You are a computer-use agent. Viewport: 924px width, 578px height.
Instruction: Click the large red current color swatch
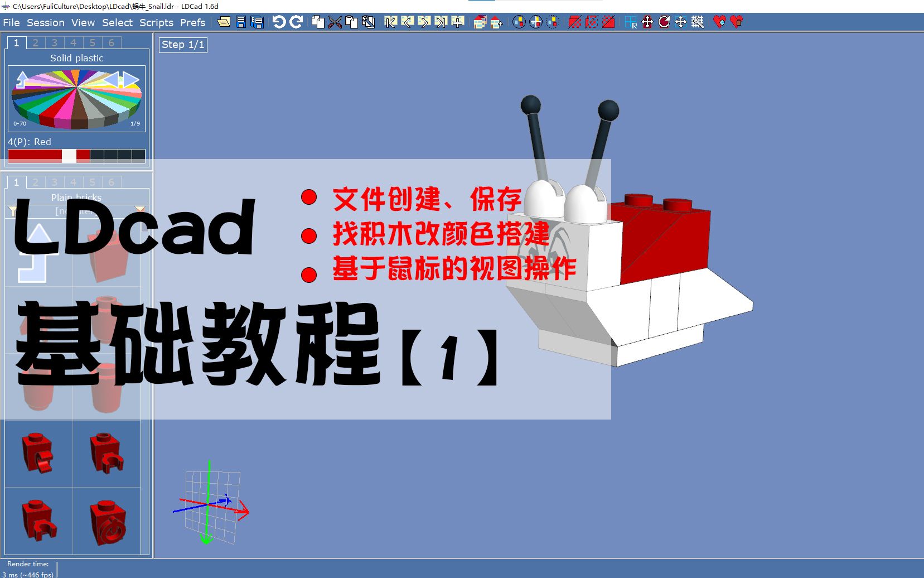coord(35,156)
